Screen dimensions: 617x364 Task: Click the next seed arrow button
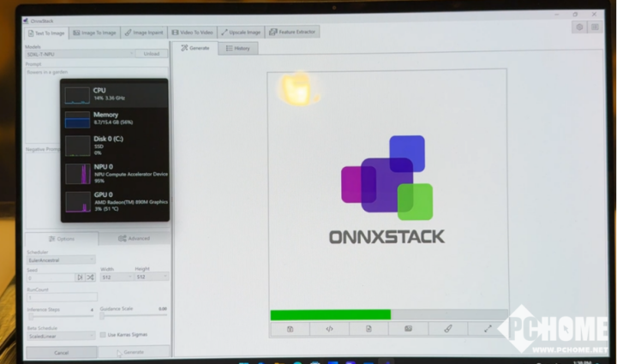point(80,277)
